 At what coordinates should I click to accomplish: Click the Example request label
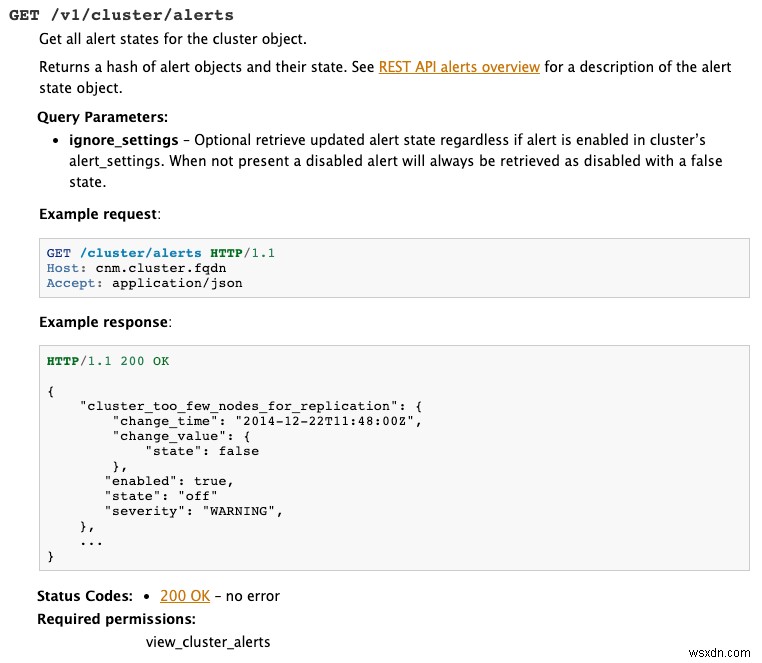(98, 214)
